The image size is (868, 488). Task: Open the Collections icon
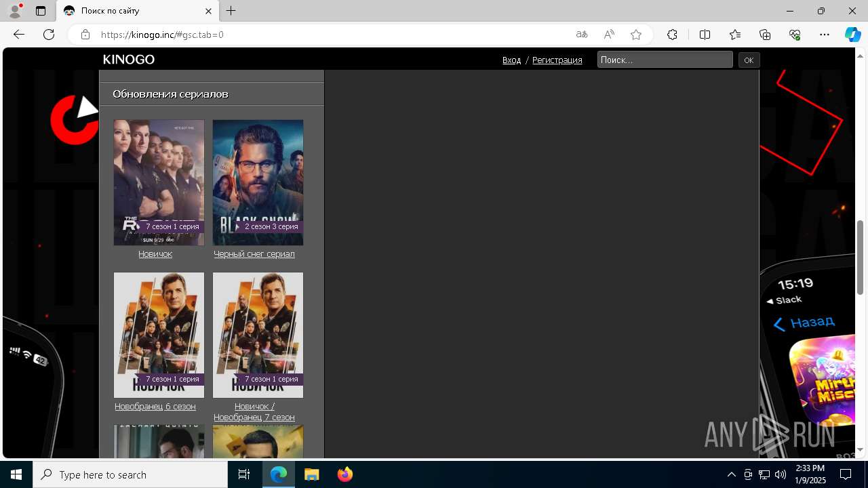pyautogui.click(x=765, y=35)
